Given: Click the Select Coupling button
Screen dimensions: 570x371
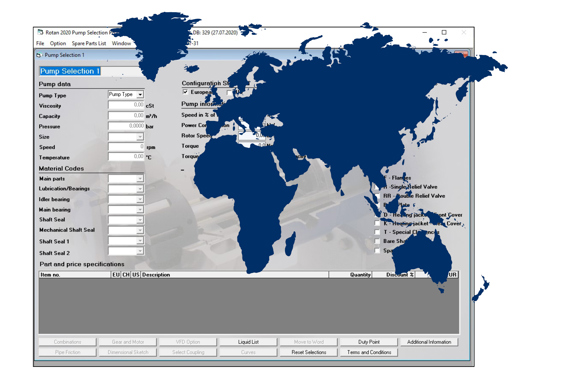Looking at the screenshot, I should pos(188,352).
